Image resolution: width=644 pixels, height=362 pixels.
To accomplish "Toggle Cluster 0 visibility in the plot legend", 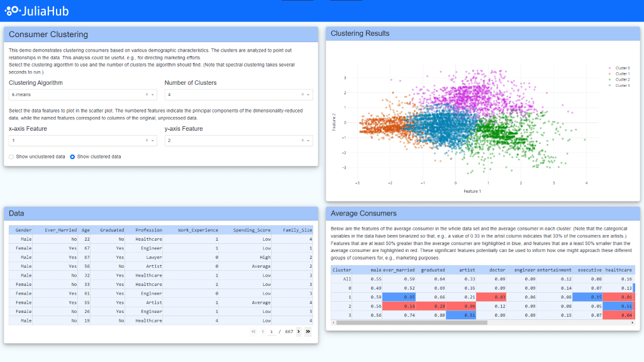I will pyautogui.click(x=621, y=68).
